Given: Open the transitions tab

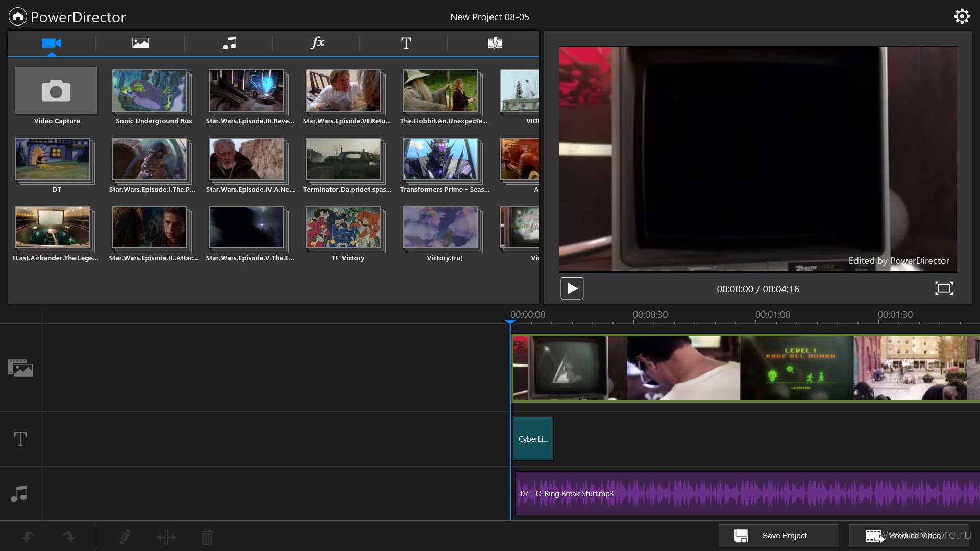Looking at the screenshot, I should tap(495, 43).
